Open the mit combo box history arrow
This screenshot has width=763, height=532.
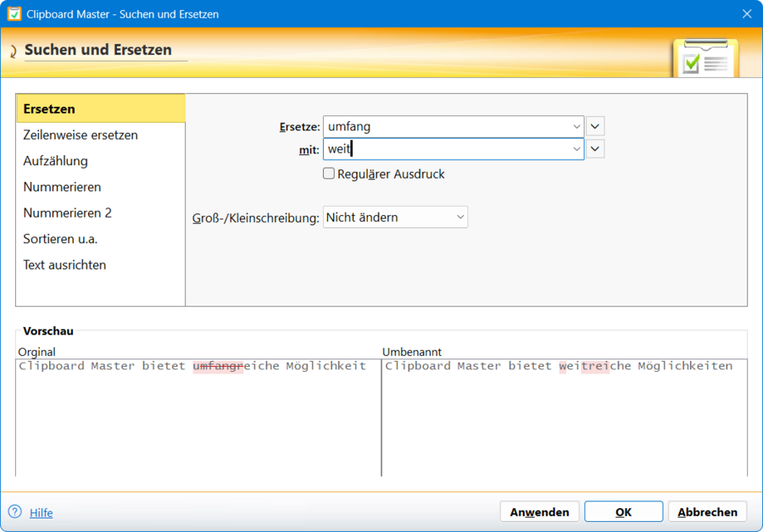click(576, 149)
